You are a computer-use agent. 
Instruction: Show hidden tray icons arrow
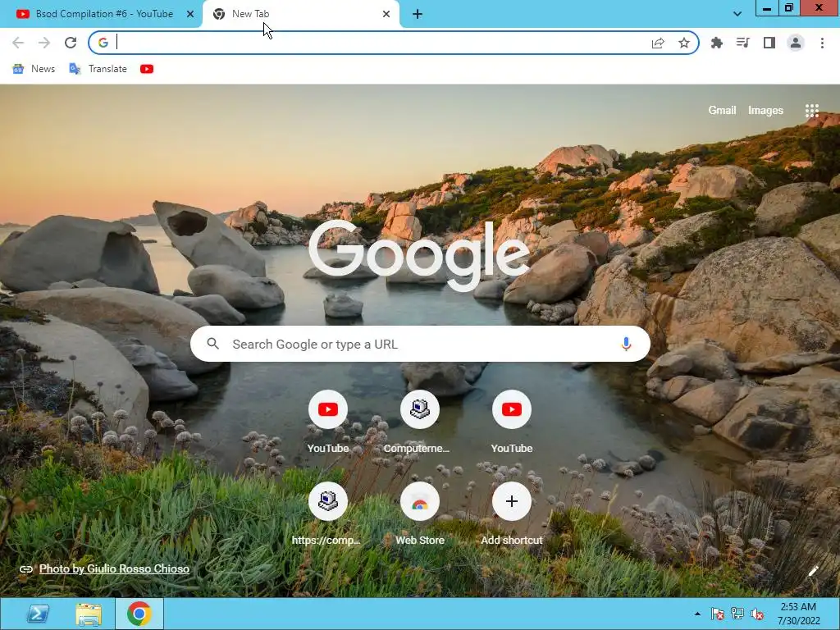pyautogui.click(x=697, y=614)
